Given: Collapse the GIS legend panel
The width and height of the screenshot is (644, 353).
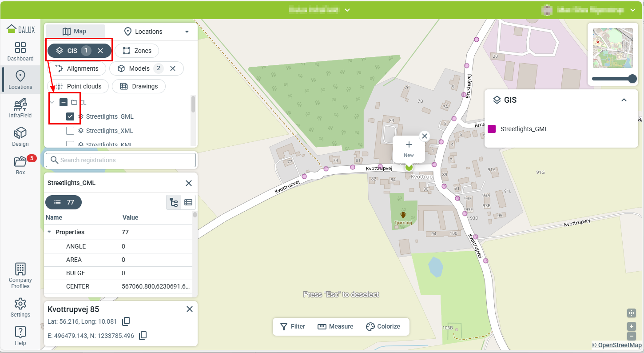Looking at the screenshot, I should (x=624, y=100).
